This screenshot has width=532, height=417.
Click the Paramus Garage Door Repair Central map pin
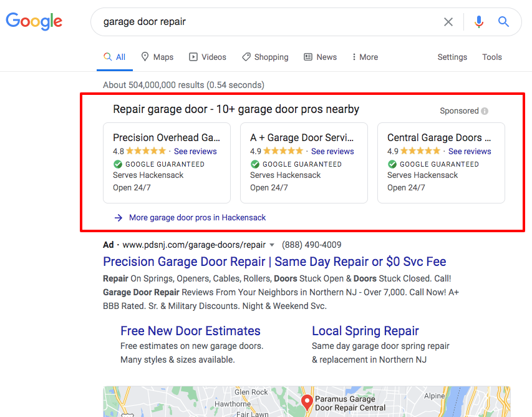(x=307, y=403)
